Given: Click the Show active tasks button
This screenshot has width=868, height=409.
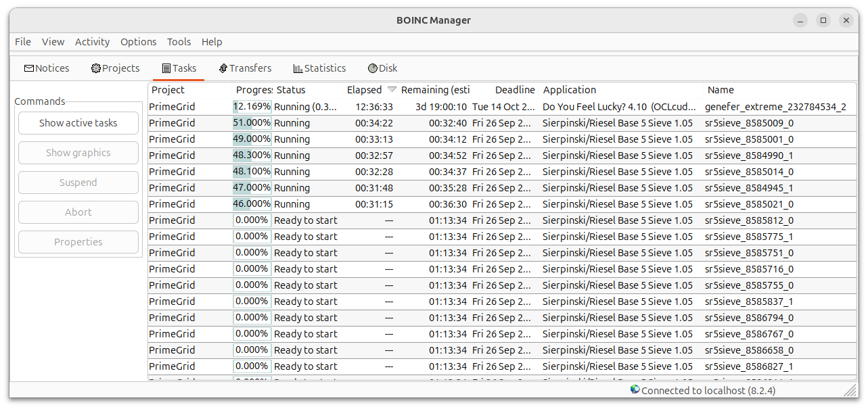Looking at the screenshot, I should (x=78, y=123).
